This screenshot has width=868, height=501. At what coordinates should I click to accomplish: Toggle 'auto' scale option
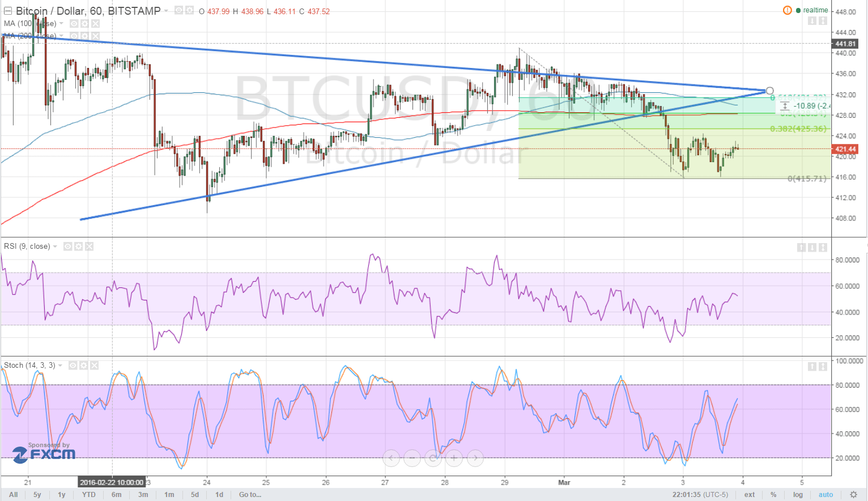click(x=826, y=495)
